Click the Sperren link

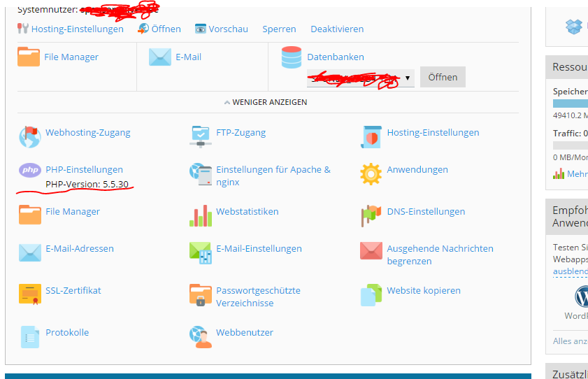tap(279, 29)
